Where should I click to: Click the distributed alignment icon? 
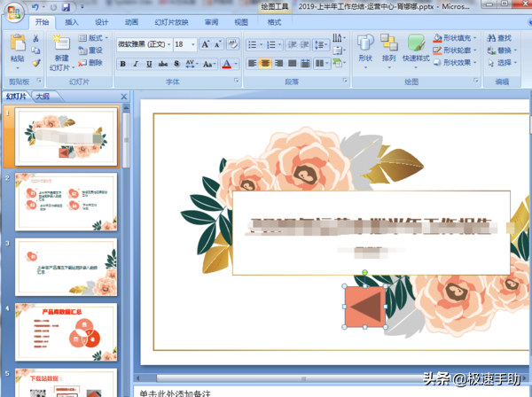coord(305,63)
